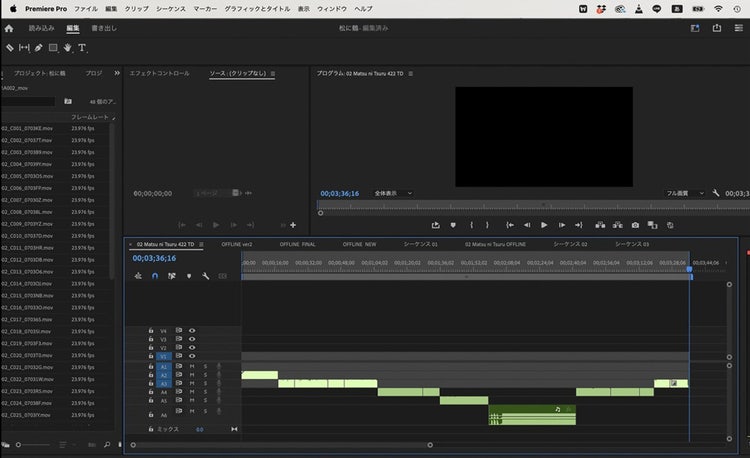The height and width of the screenshot is (458, 750).
Task: Select the Razor tool in the toolbar
Action: 10,47
